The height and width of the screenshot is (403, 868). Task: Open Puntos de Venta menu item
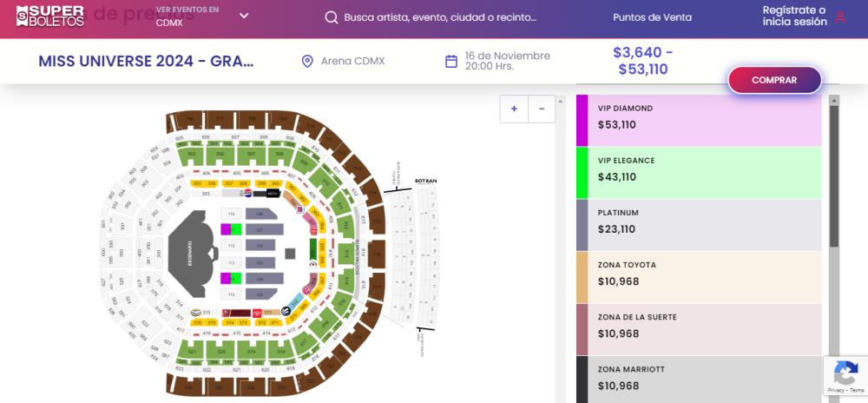coord(652,17)
